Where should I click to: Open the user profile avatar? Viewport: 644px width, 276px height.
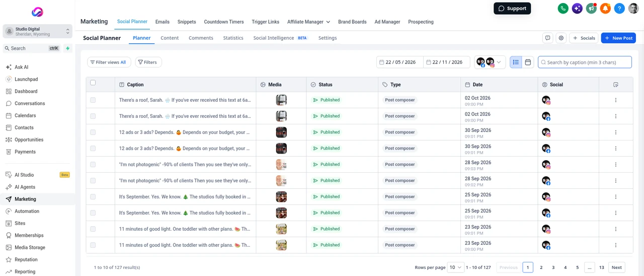point(633,9)
